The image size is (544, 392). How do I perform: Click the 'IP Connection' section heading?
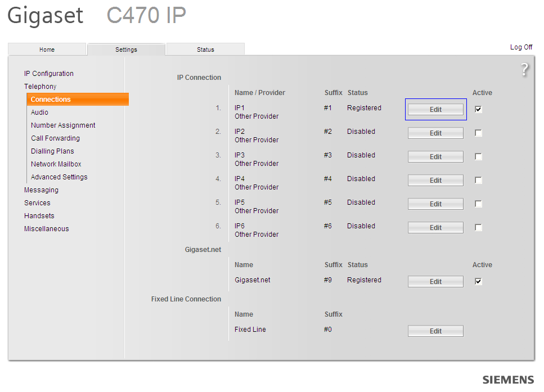(199, 78)
